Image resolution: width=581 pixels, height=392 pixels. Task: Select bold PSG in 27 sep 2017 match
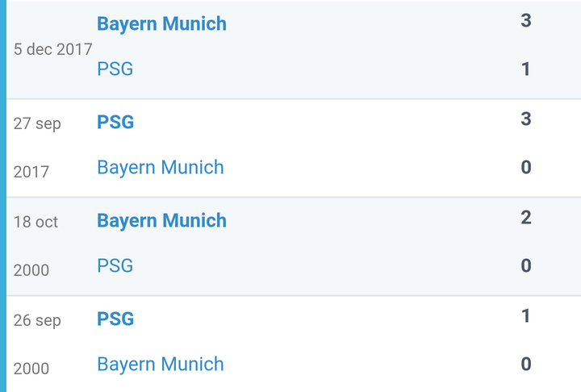[x=115, y=123]
